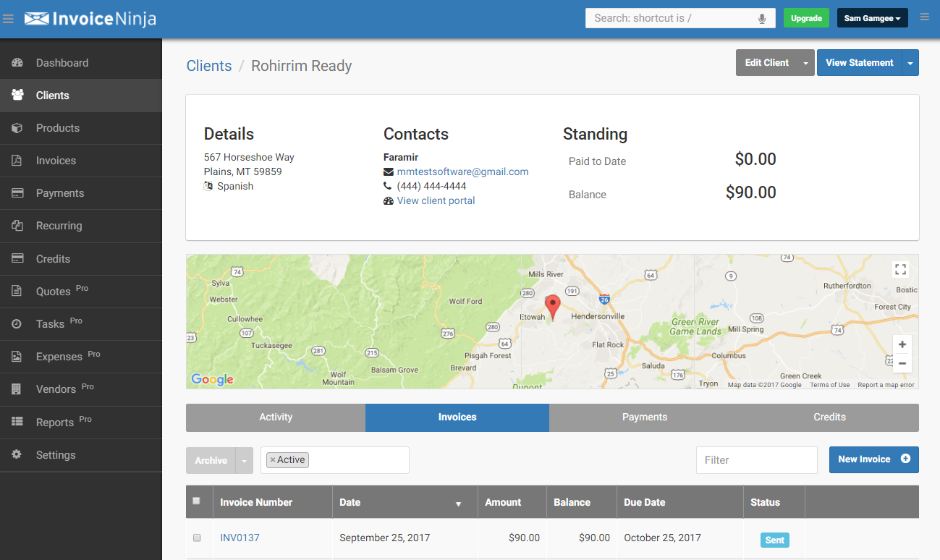The width and height of the screenshot is (940, 560).
Task: Expand the Edit Client dropdown arrow
Action: [805, 64]
